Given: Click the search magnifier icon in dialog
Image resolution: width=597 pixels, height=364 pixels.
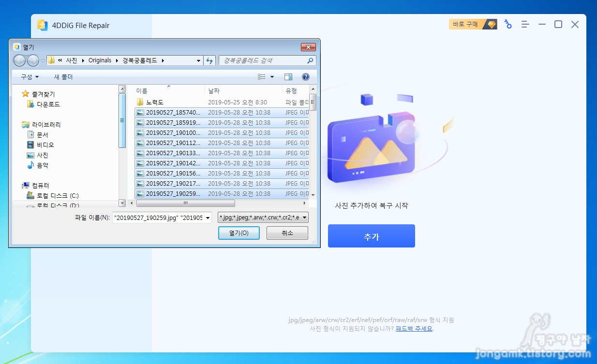Looking at the screenshot, I should click(x=310, y=60).
